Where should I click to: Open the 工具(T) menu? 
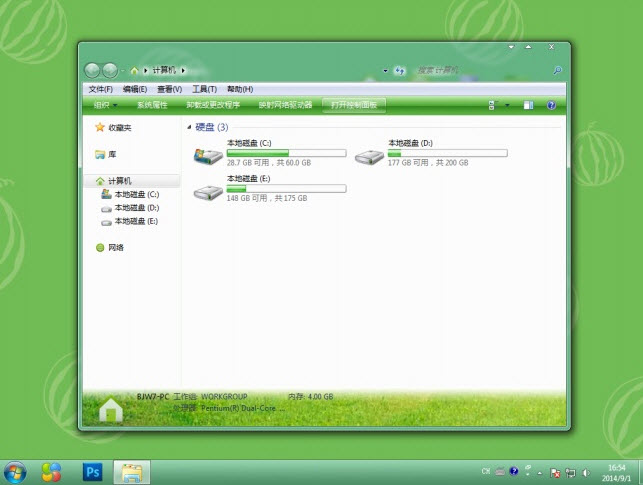(205, 89)
